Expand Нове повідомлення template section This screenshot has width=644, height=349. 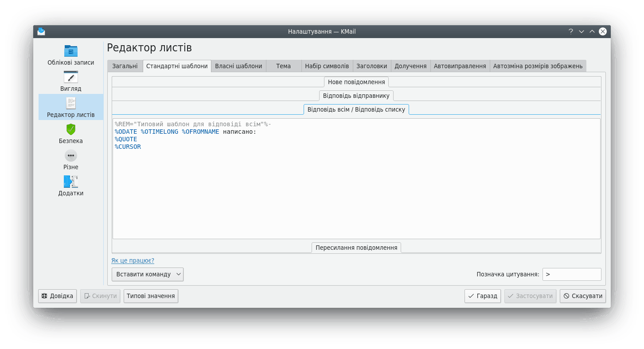click(356, 82)
